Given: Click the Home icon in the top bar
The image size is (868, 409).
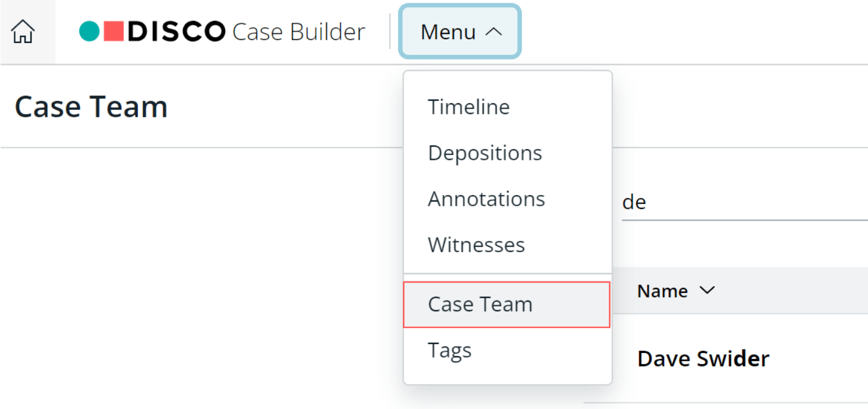Looking at the screenshot, I should coord(21,32).
